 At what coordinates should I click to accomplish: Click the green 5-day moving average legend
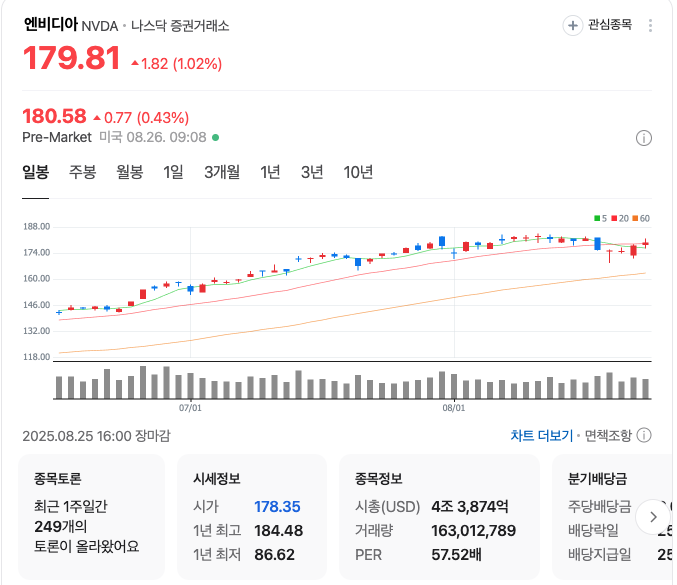(601, 218)
